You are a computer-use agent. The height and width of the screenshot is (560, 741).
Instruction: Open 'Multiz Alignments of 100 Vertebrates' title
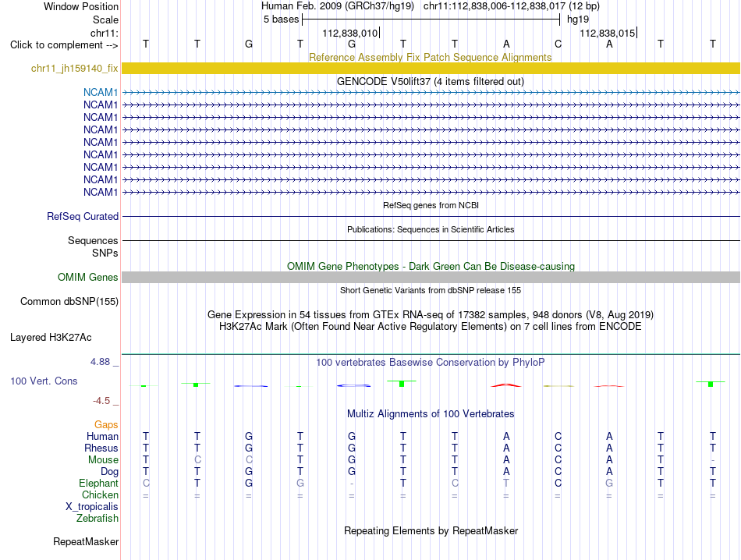pos(431,414)
